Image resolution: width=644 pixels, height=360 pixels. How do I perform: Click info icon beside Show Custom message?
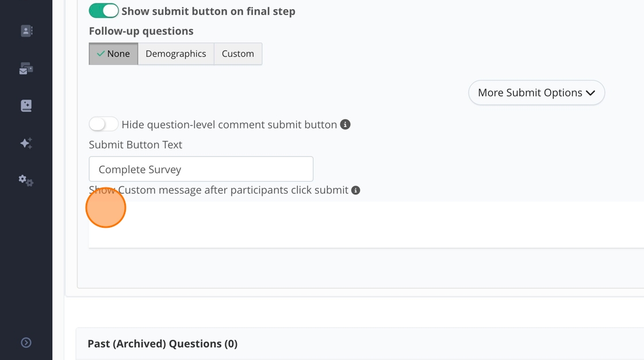pyautogui.click(x=356, y=190)
